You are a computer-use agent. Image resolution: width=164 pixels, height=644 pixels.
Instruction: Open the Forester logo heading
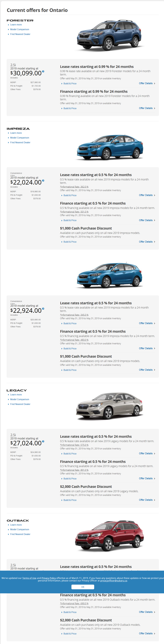[20, 20]
